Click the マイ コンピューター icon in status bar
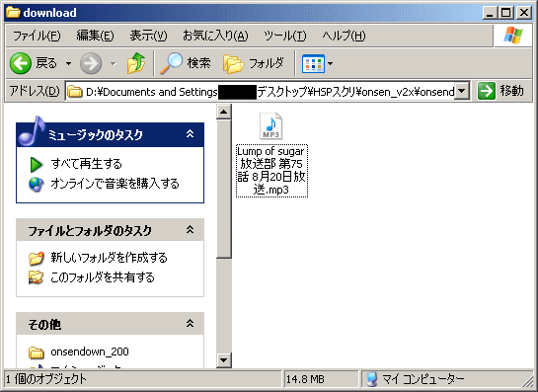 coord(371,379)
